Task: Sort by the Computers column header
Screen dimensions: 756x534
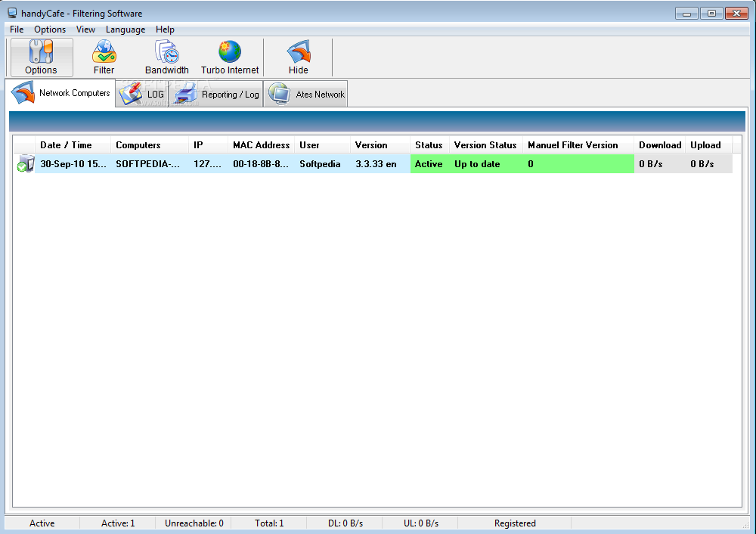Action: (x=150, y=144)
